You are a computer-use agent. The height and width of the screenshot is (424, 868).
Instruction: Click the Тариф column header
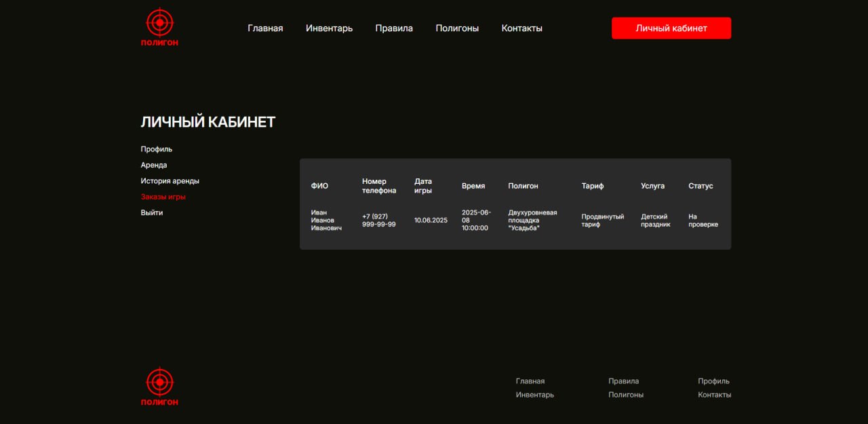(x=592, y=186)
